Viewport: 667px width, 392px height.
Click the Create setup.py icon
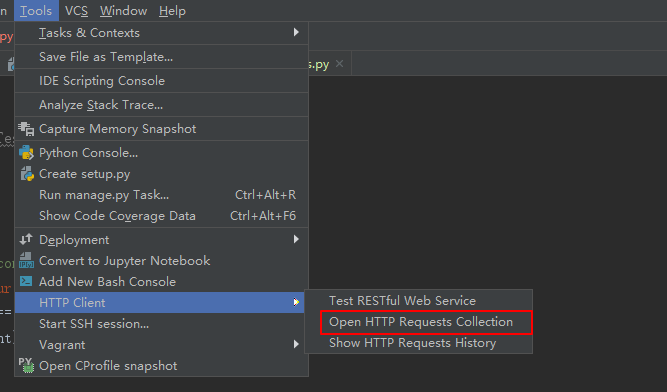(27, 174)
